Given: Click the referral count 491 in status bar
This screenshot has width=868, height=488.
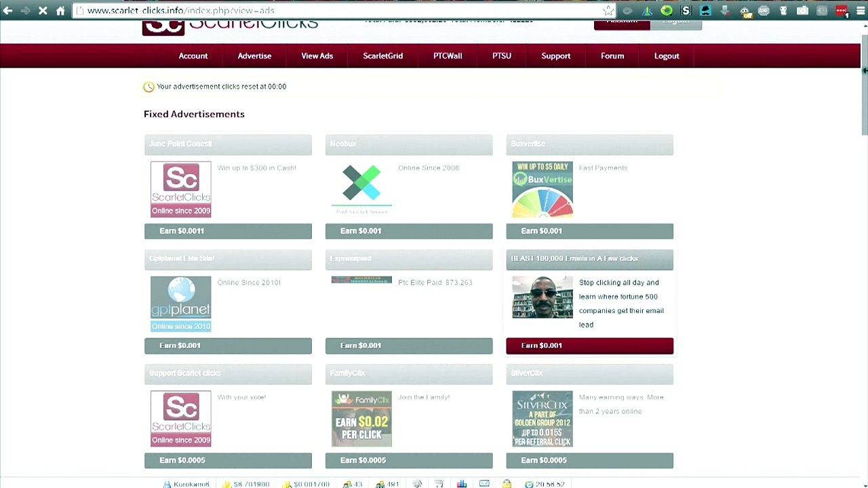Looking at the screenshot, I should [393, 484].
